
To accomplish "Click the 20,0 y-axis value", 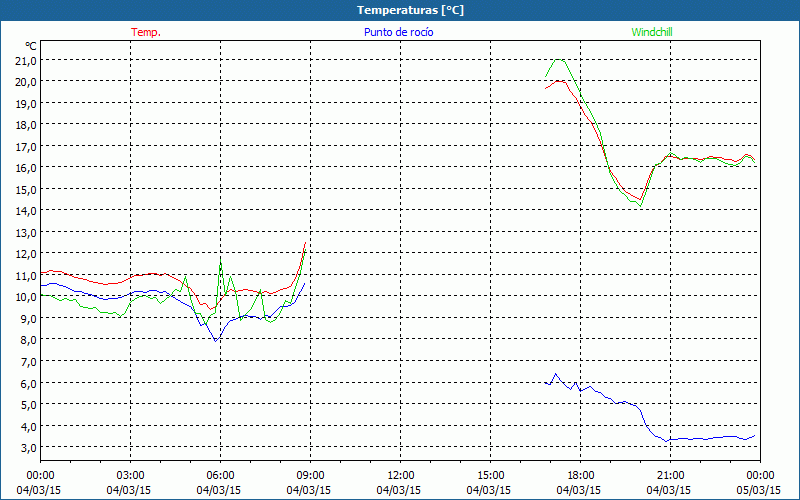I will (x=26, y=82).
